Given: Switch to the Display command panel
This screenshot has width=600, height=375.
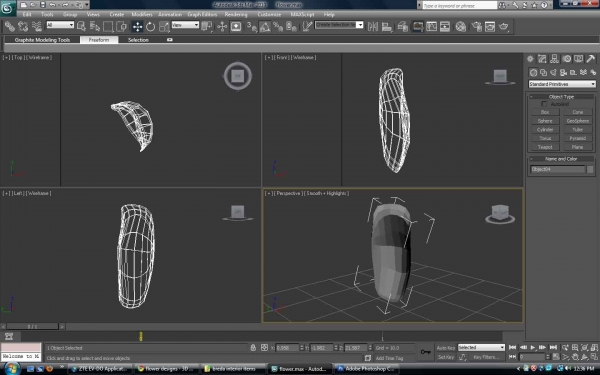Looking at the screenshot, I should click(x=579, y=59).
